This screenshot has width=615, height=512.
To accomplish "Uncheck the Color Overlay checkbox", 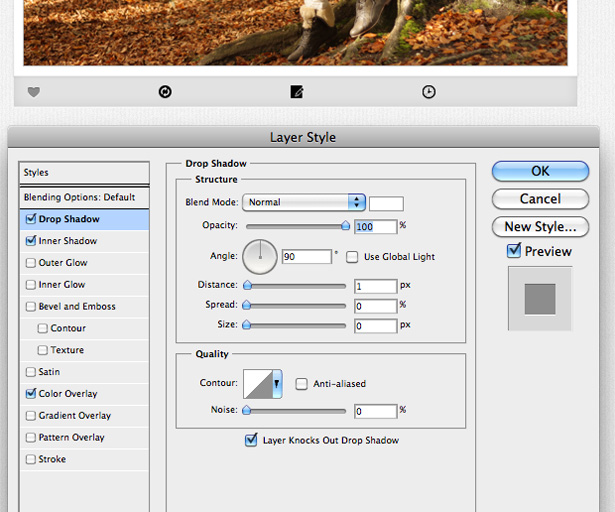I will pos(31,393).
